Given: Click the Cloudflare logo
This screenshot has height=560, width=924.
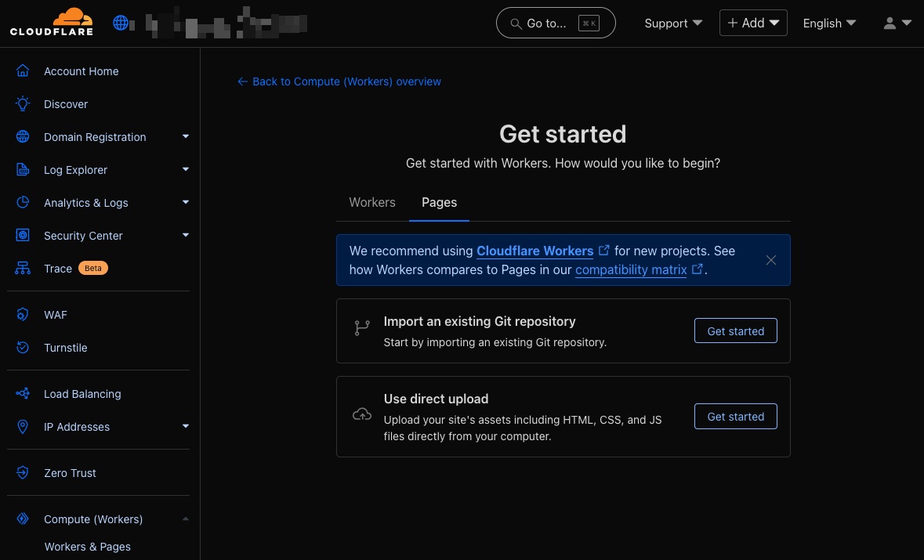Looking at the screenshot, I should (x=51, y=23).
